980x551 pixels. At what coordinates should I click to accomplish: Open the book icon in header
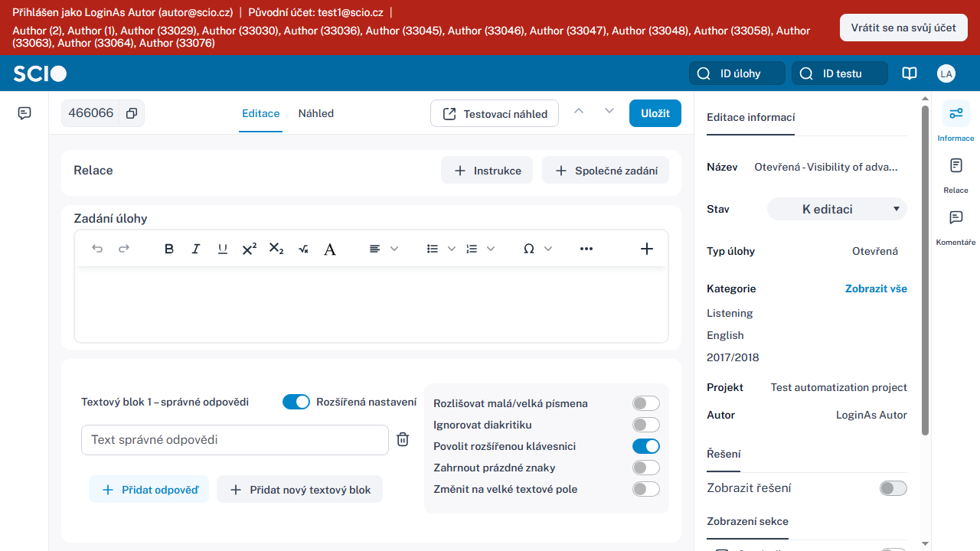pos(910,73)
